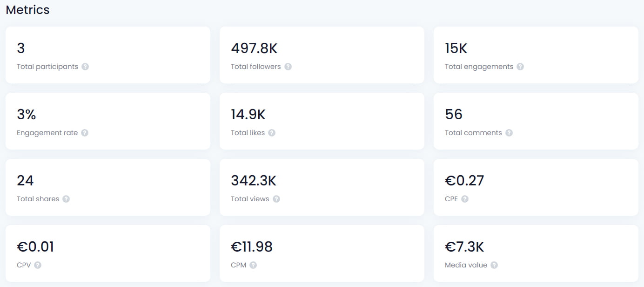Click info icon beside CPM
This screenshot has width=644, height=287.
253,265
